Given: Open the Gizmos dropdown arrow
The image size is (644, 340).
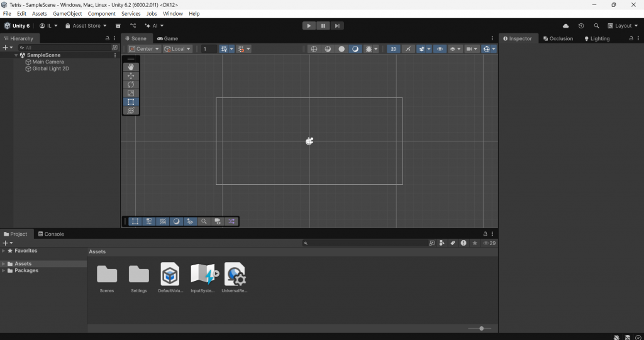Looking at the screenshot, I should pos(493,49).
